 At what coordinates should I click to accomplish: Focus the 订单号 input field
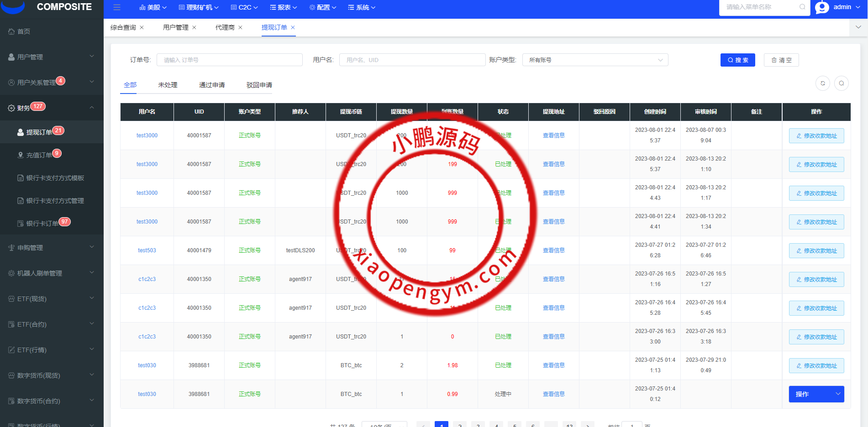point(229,60)
